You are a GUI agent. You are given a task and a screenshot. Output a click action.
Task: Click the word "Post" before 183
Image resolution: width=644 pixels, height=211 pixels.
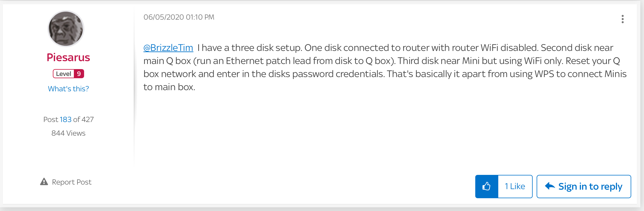pyautogui.click(x=51, y=119)
